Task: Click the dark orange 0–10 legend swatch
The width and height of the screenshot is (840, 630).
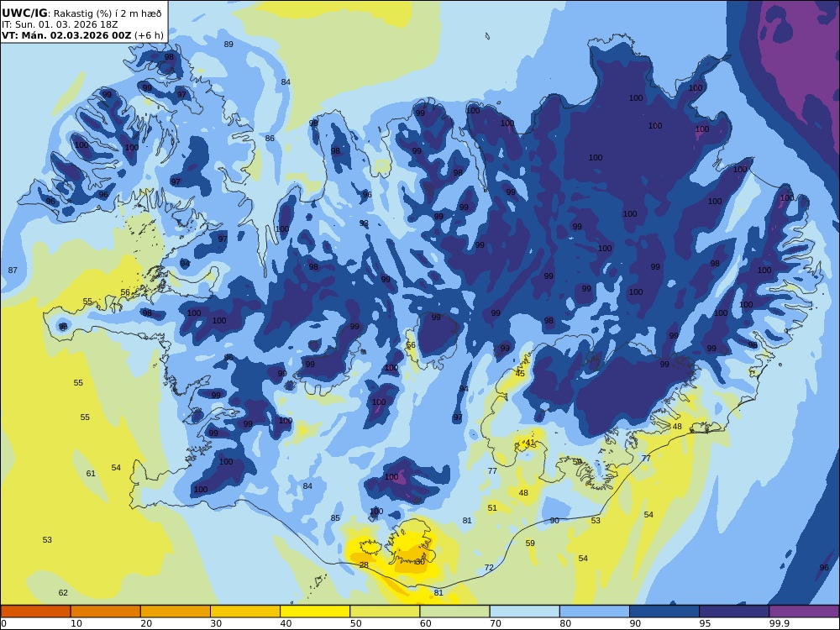Action: (35, 612)
